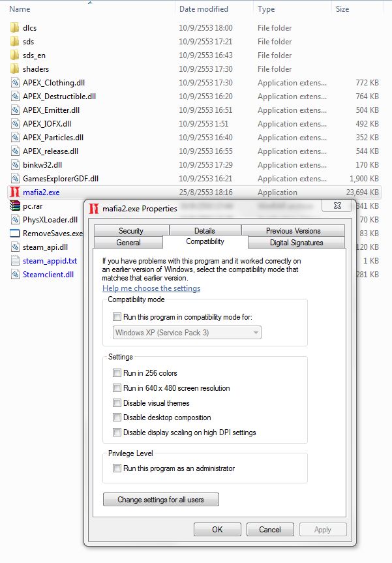This screenshot has height=563, width=392.
Task: Click the 25/8/2553 18:16 date cell
Action: (205, 192)
